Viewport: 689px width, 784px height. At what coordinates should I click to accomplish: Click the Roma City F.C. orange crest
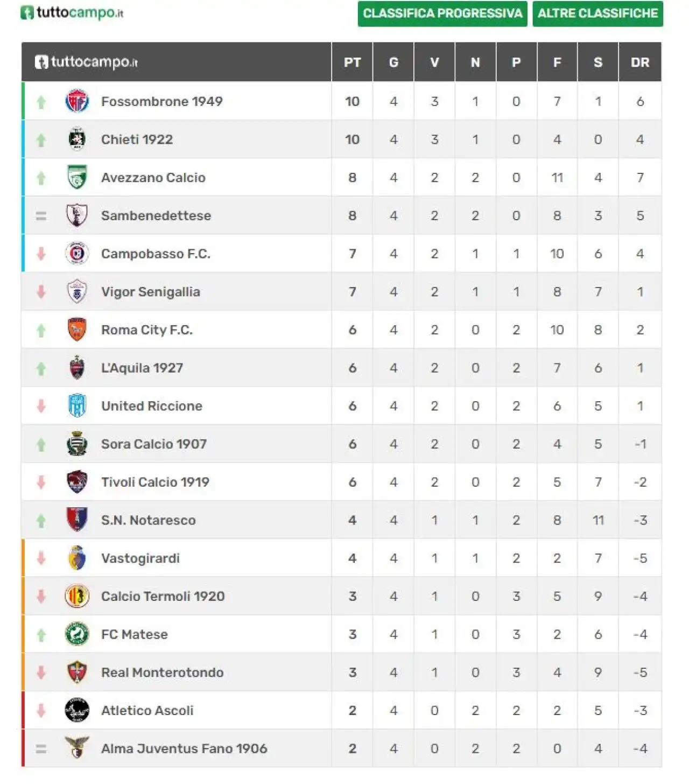coord(77,330)
